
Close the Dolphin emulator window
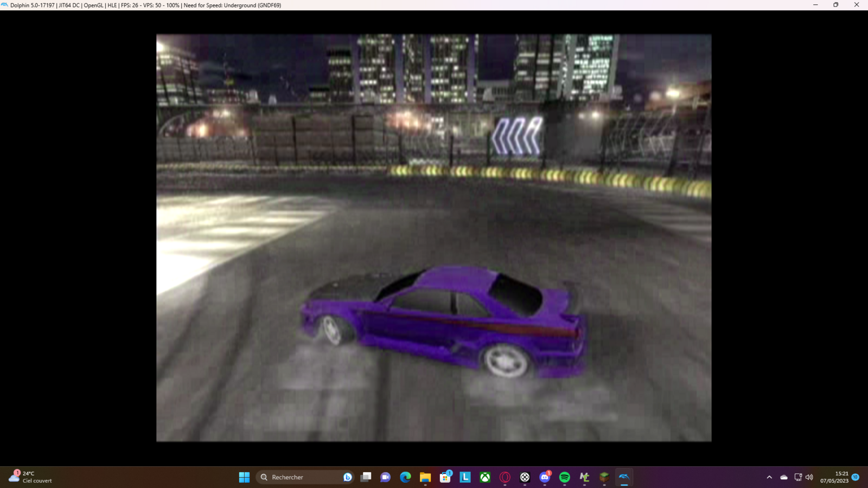(x=857, y=5)
